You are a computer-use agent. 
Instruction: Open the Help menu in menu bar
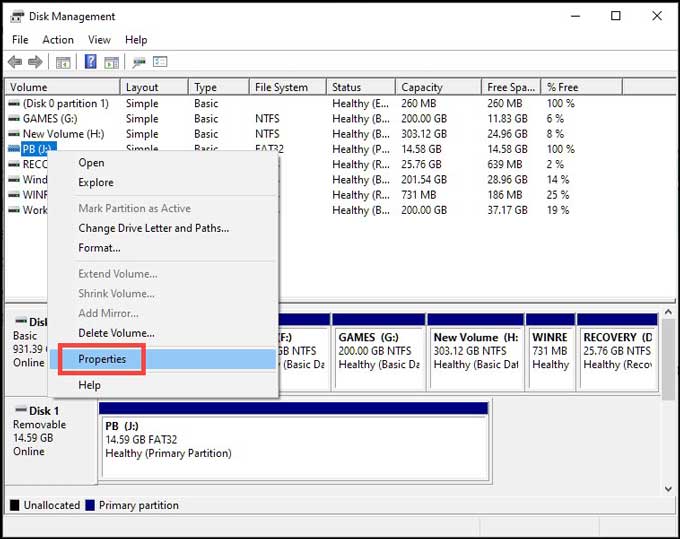point(136,40)
